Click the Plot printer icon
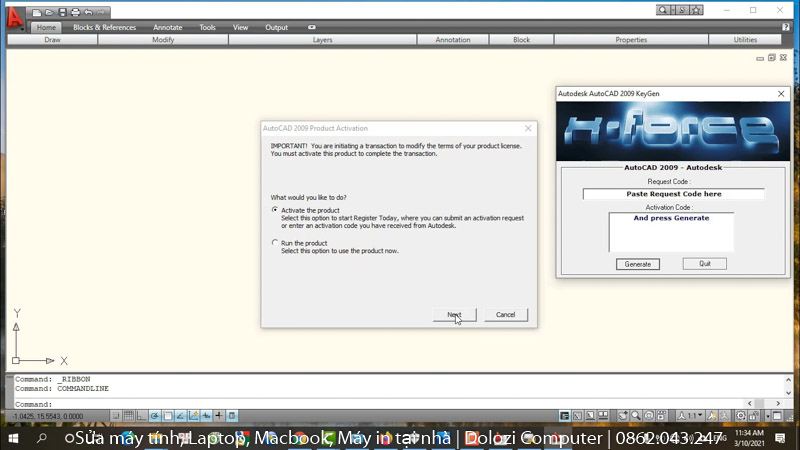Screen dimensions: 800x450 (x=75, y=12)
